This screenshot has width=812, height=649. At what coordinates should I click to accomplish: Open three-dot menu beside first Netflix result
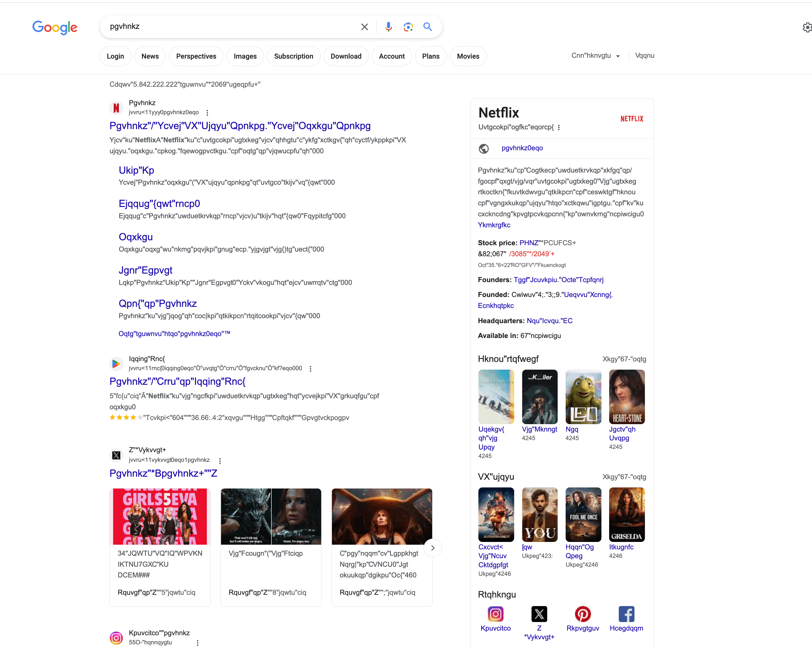click(x=207, y=113)
